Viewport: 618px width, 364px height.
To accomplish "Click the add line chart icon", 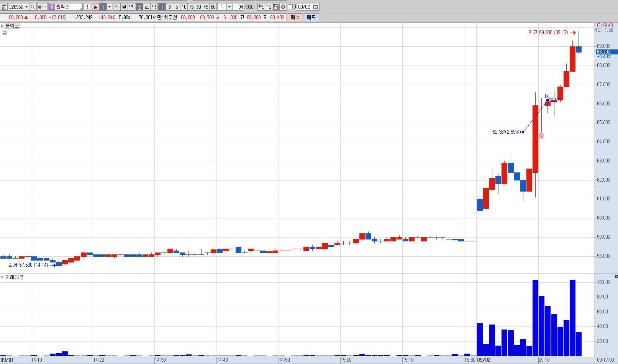I will coord(269,7).
